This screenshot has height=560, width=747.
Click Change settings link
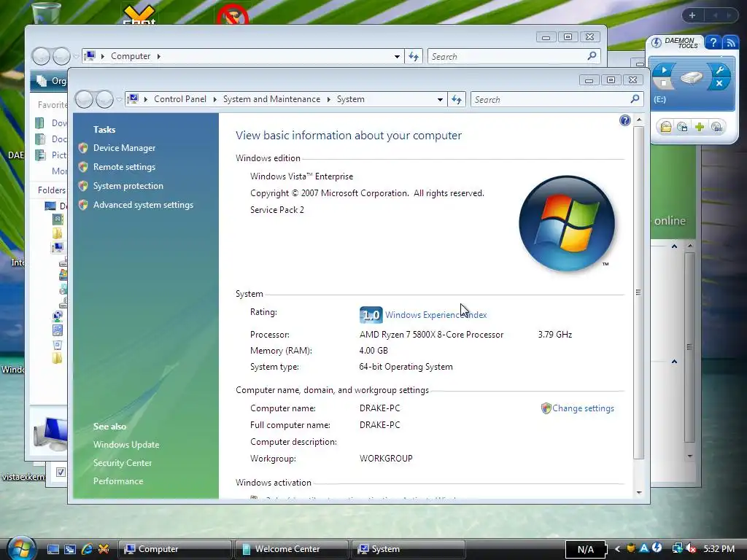click(x=583, y=408)
